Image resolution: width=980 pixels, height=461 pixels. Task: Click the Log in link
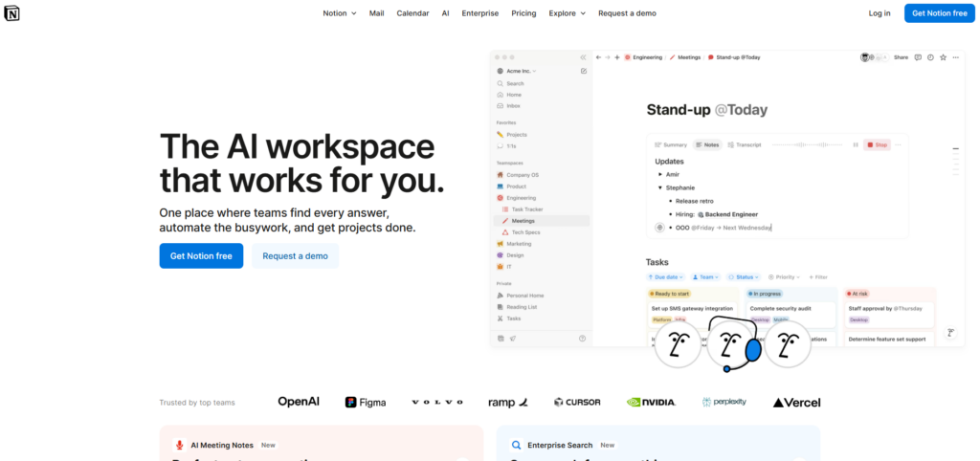[880, 13]
